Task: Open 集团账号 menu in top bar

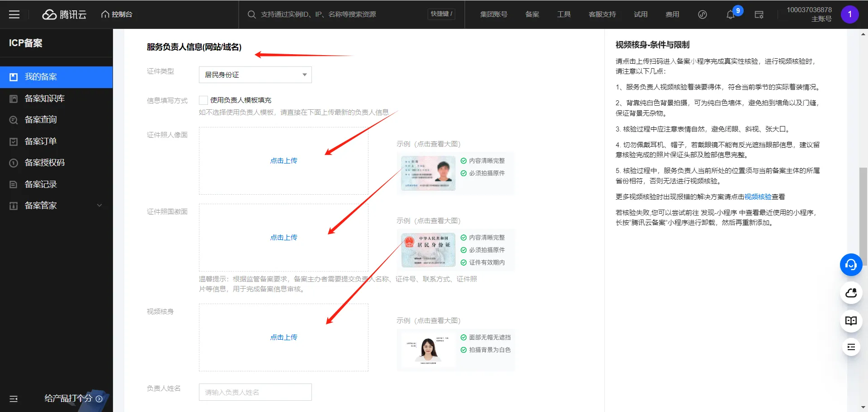Action: (x=493, y=14)
